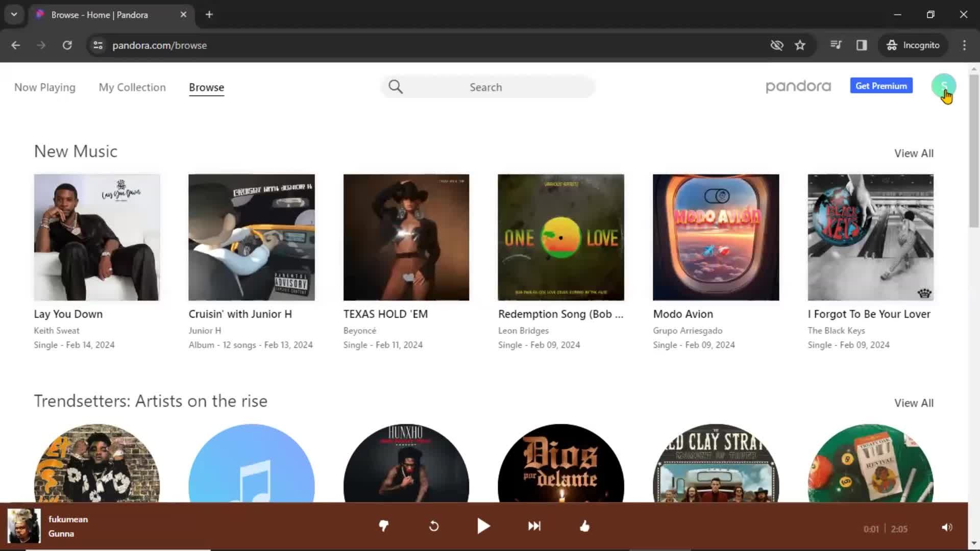Skip to next track using skip icon

coord(534,527)
